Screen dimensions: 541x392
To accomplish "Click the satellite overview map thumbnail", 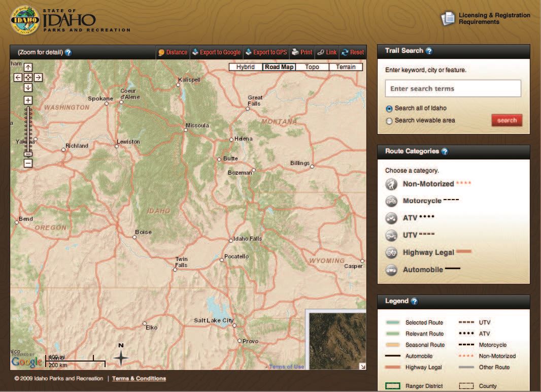I will click(337, 341).
